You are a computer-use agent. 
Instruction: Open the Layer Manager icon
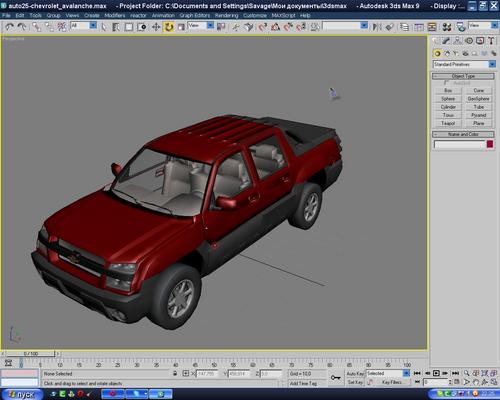point(404,27)
